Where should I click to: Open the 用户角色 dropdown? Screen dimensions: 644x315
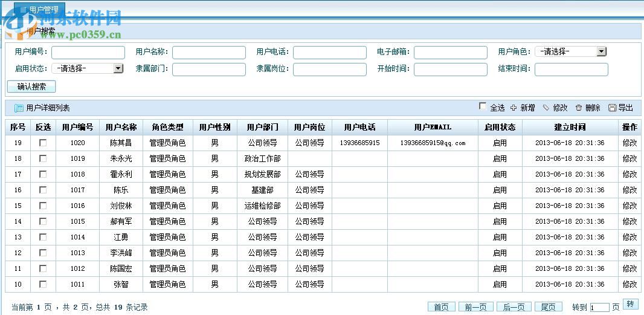click(570, 51)
